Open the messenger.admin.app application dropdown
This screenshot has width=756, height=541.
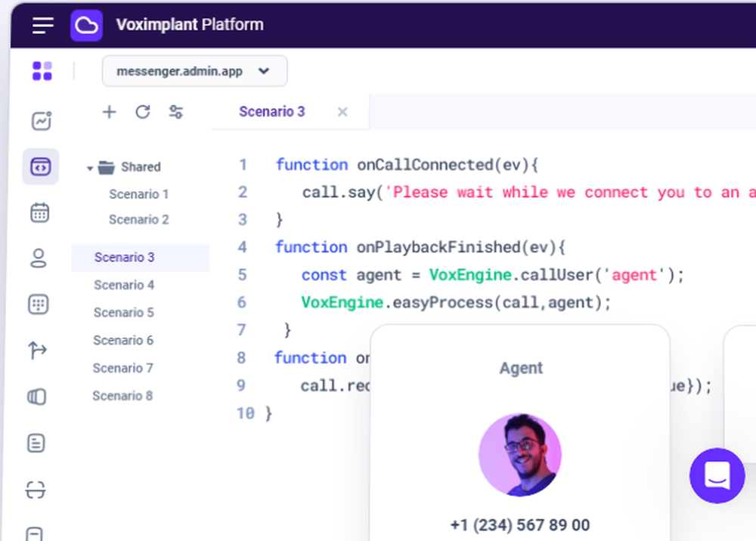point(195,71)
